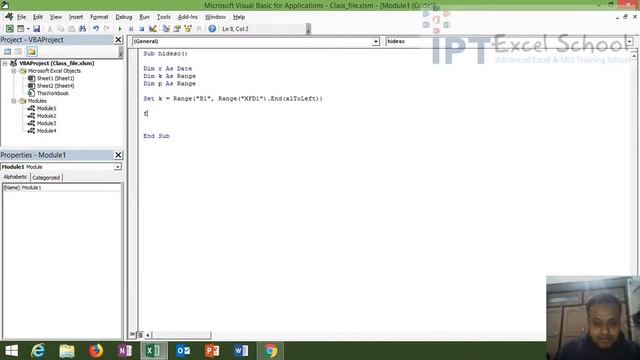This screenshot has width=640, height=360.
Task: Toggle Design Mode icon in the toolbar
Action: point(153,29)
